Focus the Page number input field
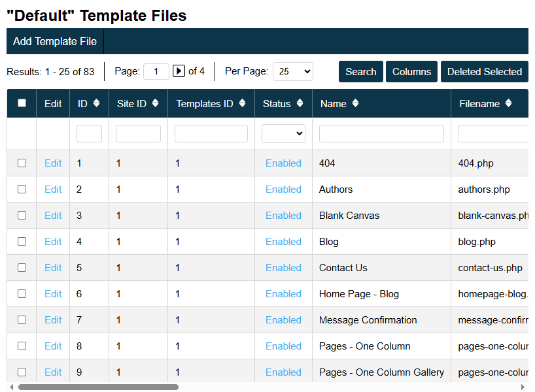The height and width of the screenshot is (392, 535). 156,71
